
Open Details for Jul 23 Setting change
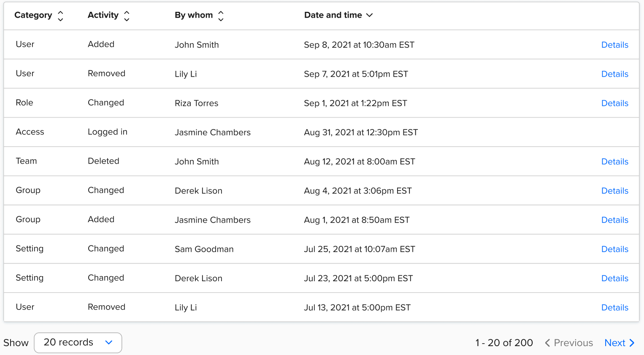(615, 278)
